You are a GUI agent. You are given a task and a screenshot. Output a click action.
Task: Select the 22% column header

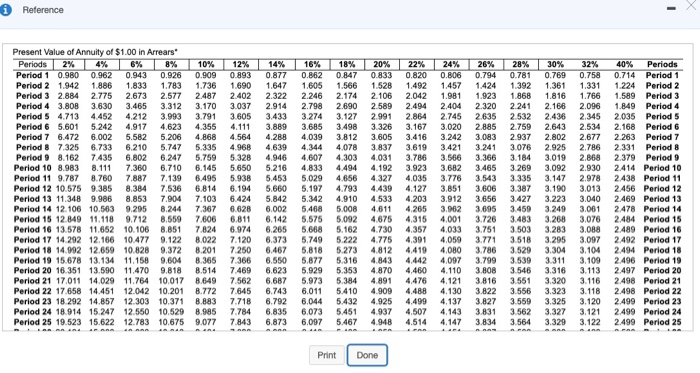[417, 65]
